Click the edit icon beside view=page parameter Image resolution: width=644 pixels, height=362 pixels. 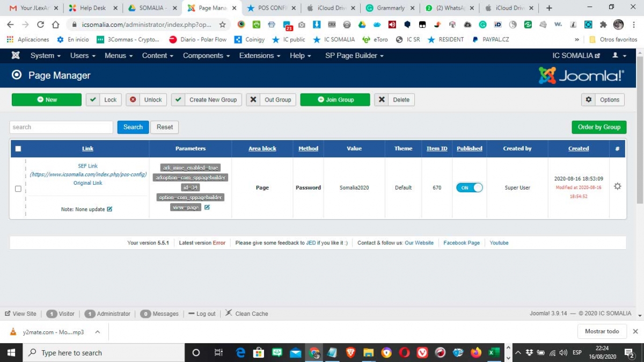point(207,207)
